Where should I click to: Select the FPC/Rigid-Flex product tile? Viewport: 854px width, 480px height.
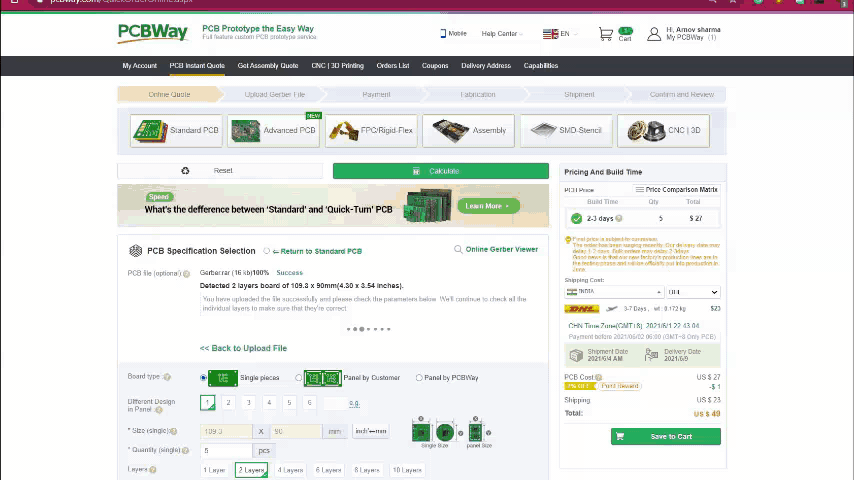tap(371, 130)
